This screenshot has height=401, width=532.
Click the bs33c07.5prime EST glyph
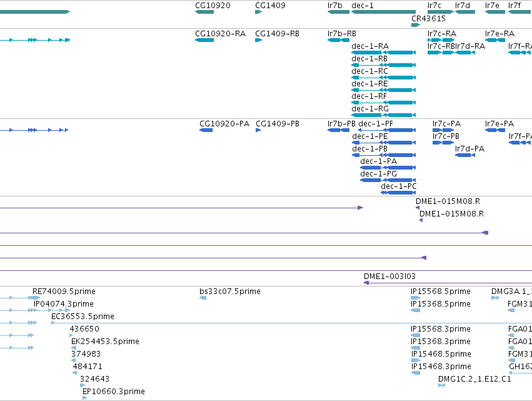coord(203,298)
